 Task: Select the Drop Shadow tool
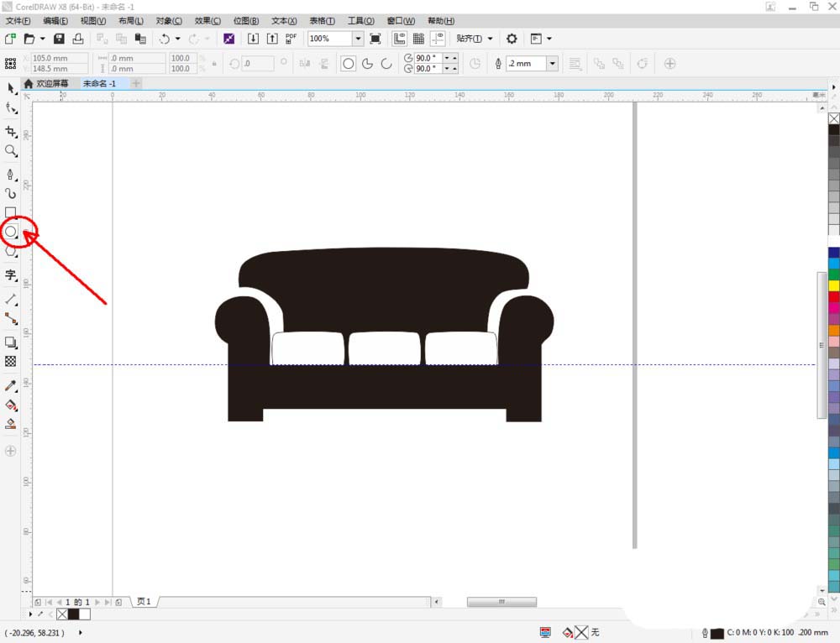click(x=11, y=342)
